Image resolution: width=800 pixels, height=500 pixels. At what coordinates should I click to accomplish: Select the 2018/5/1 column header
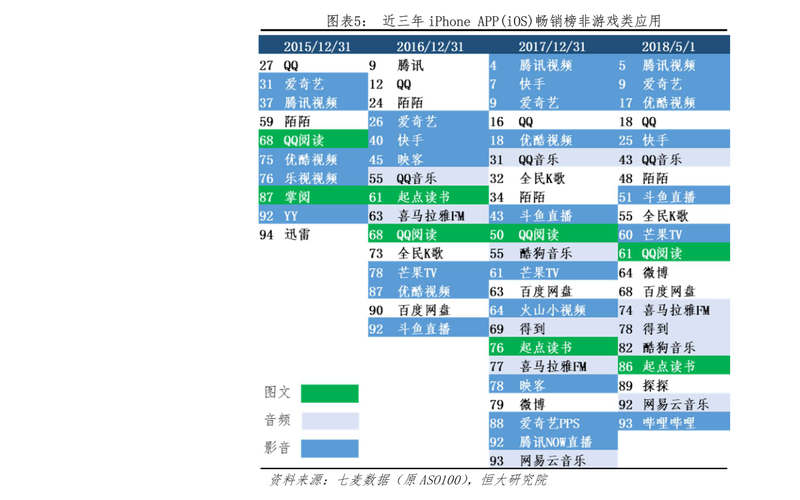tap(668, 46)
